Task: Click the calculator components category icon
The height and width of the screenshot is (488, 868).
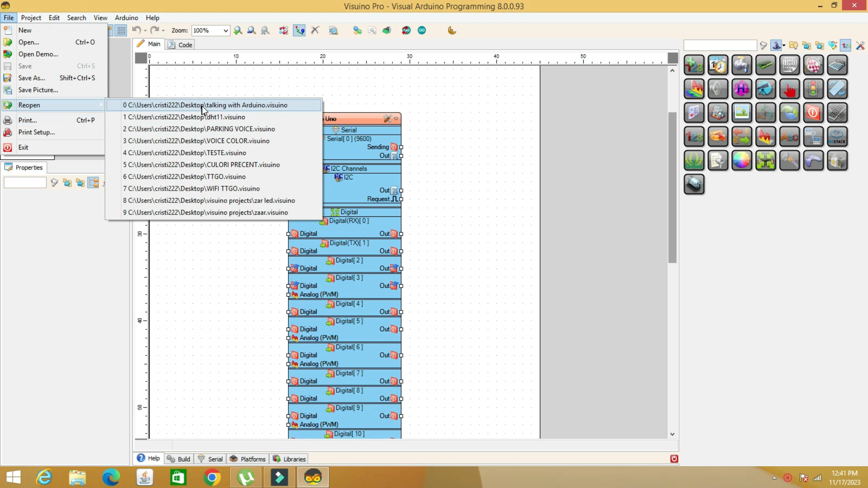Action: 837,65
